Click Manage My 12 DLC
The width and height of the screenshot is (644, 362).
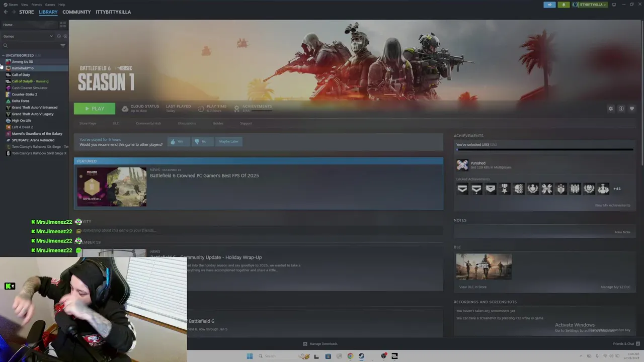click(615, 287)
